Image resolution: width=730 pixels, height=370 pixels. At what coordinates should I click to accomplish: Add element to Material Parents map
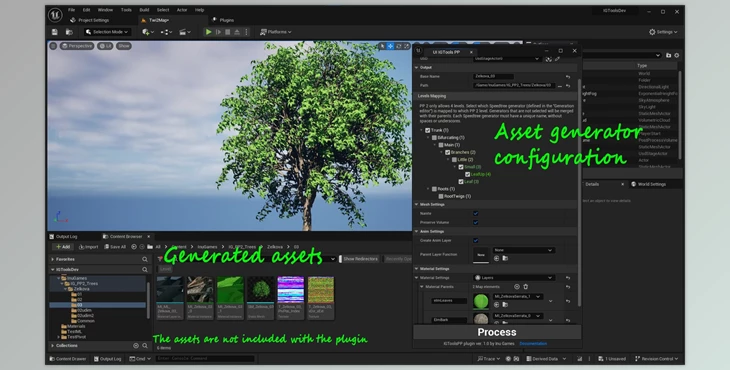point(517,287)
